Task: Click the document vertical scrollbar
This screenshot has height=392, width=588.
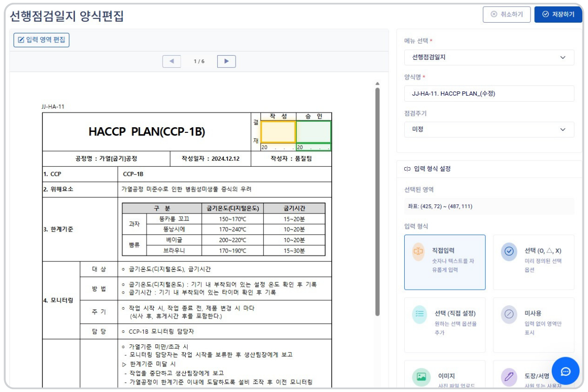Action: tap(377, 202)
